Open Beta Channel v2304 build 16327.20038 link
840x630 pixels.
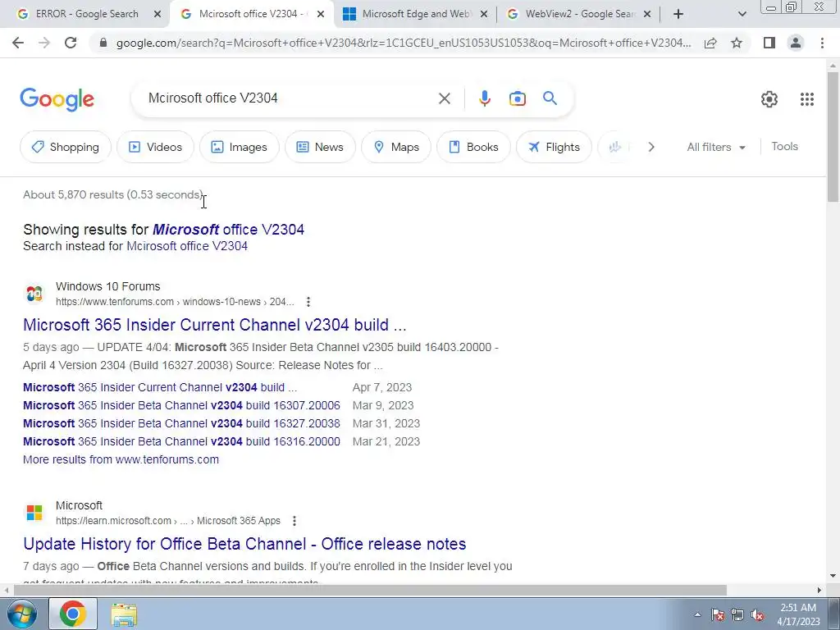tap(181, 423)
